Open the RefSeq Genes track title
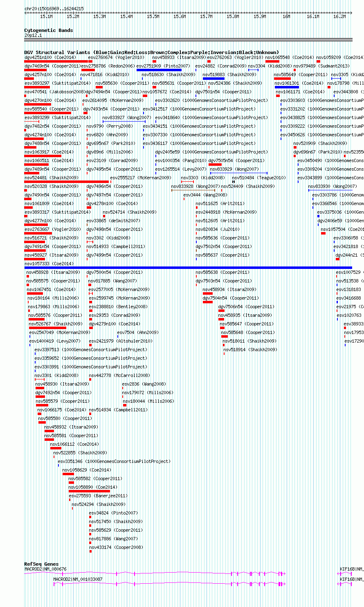The height and width of the screenshot is (607, 364). [x=41, y=564]
